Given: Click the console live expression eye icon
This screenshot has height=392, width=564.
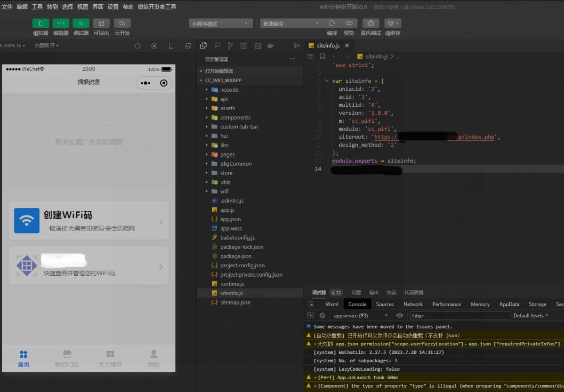Looking at the screenshot, I should coord(399,315).
